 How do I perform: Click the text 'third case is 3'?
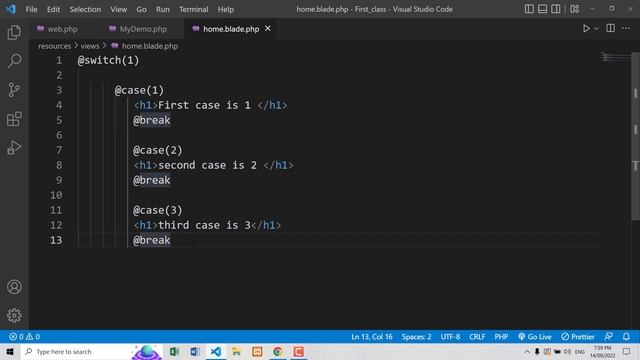[x=204, y=225]
